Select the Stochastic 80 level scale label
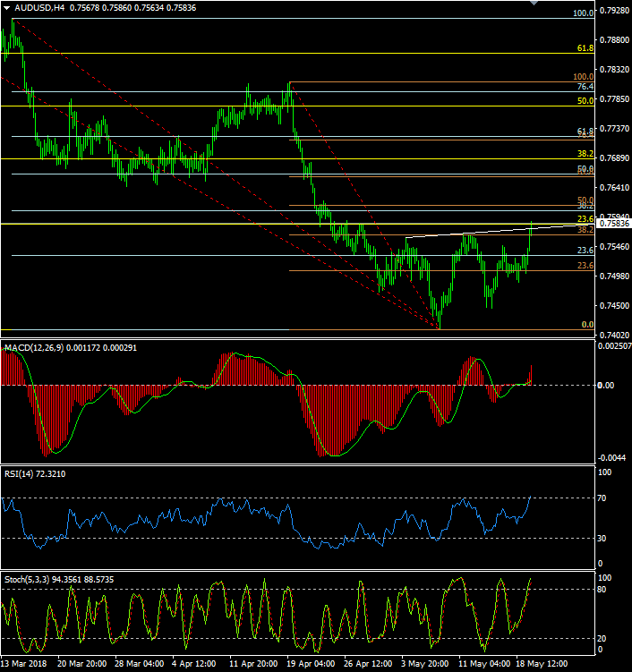This screenshot has width=632, height=672. pyautogui.click(x=605, y=589)
